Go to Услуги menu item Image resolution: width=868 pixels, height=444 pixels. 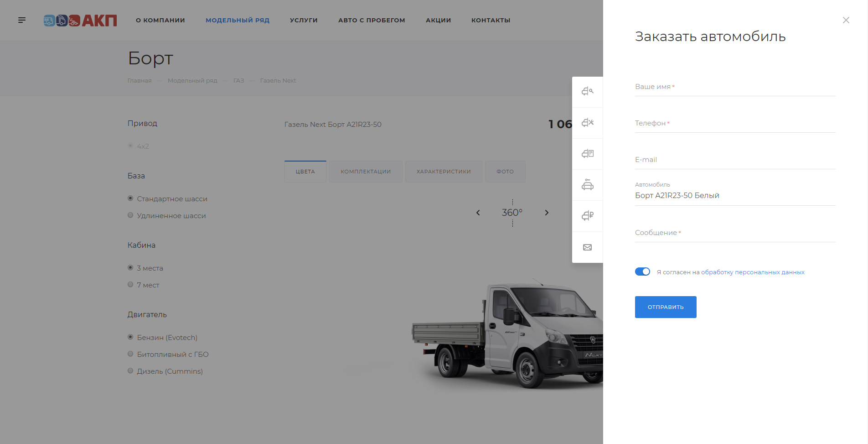tap(304, 20)
